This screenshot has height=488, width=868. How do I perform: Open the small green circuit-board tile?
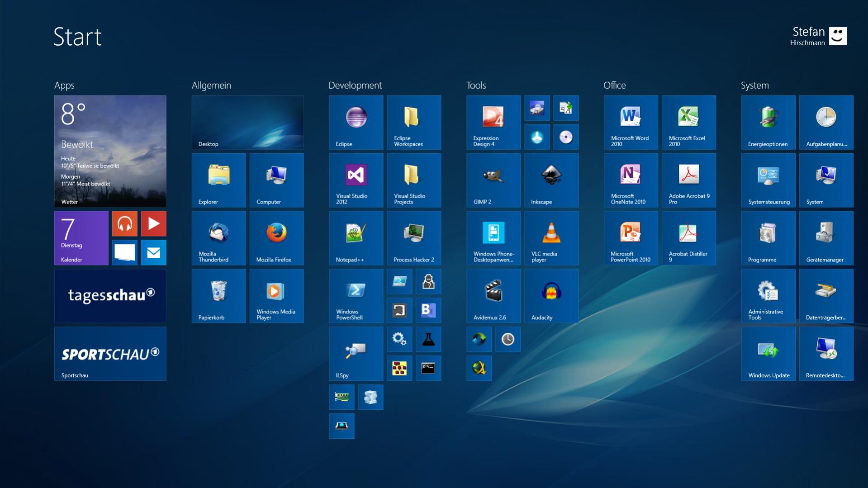click(x=342, y=397)
